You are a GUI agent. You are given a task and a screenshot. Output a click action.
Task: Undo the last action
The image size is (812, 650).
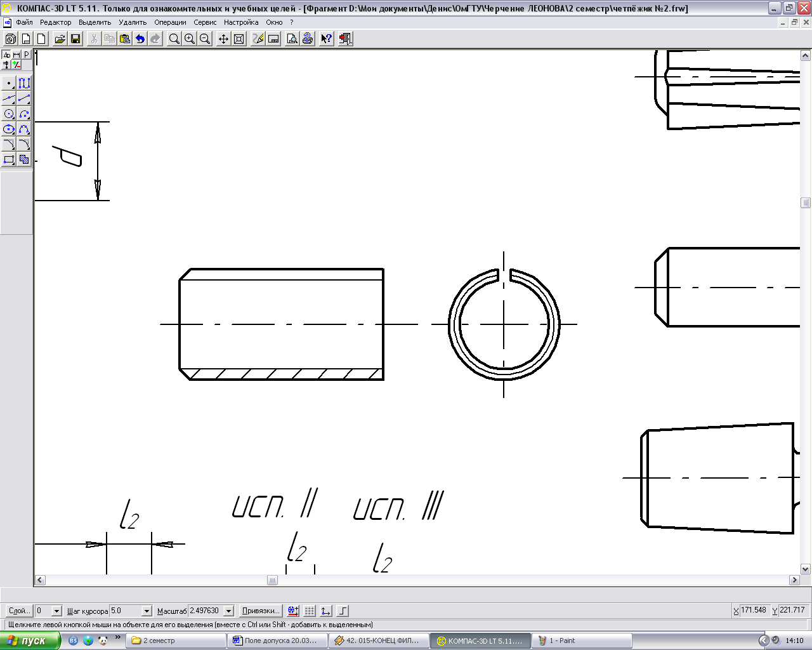140,39
